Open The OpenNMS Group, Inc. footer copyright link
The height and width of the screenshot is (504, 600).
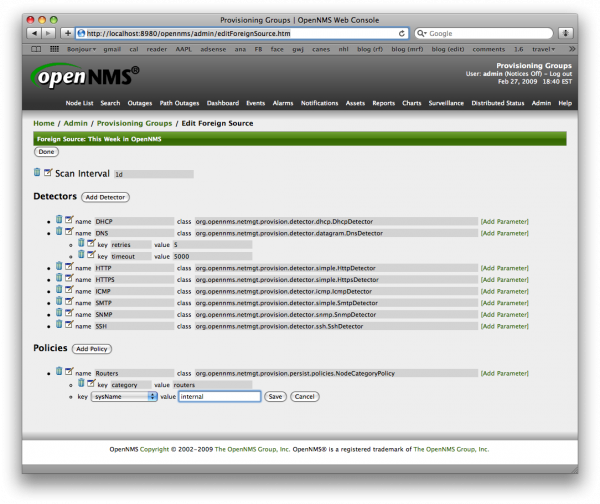point(252,449)
